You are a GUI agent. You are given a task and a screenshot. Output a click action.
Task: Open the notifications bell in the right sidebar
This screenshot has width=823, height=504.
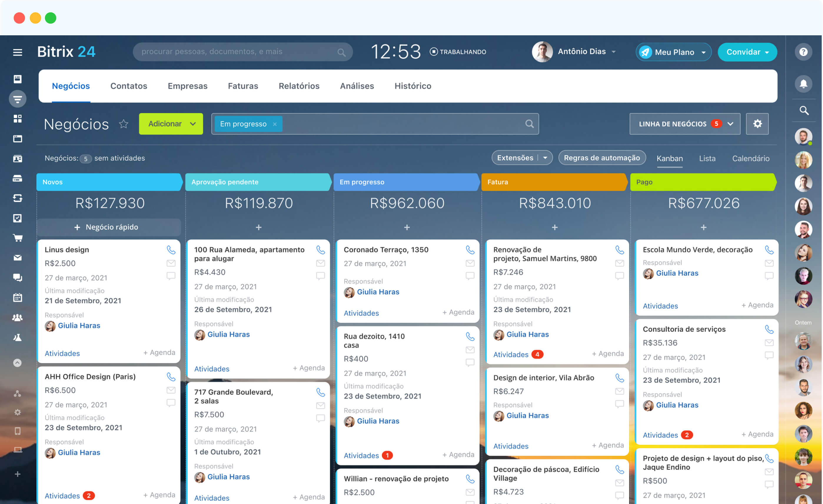pyautogui.click(x=803, y=84)
